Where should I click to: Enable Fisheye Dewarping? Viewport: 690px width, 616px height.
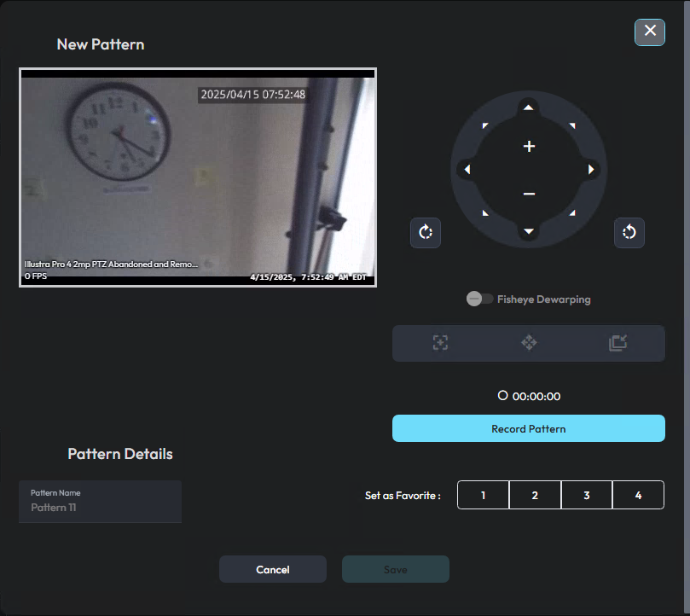click(x=480, y=299)
